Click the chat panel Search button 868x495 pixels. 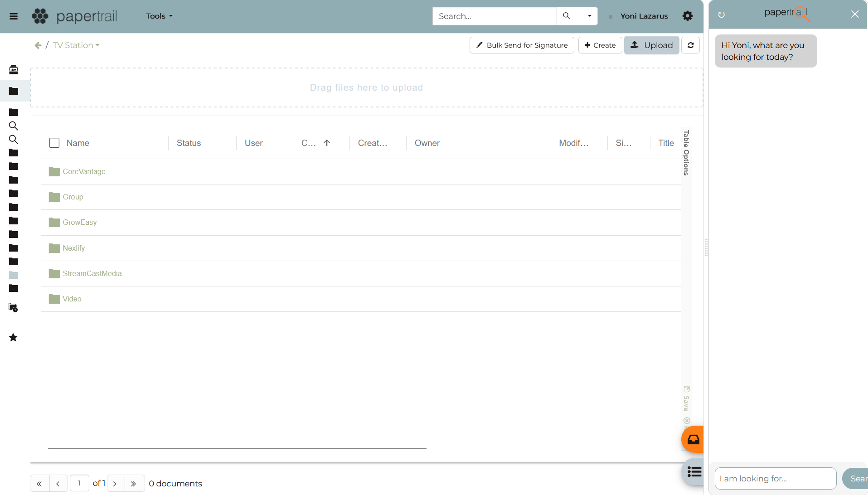pyautogui.click(x=855, y=479)
